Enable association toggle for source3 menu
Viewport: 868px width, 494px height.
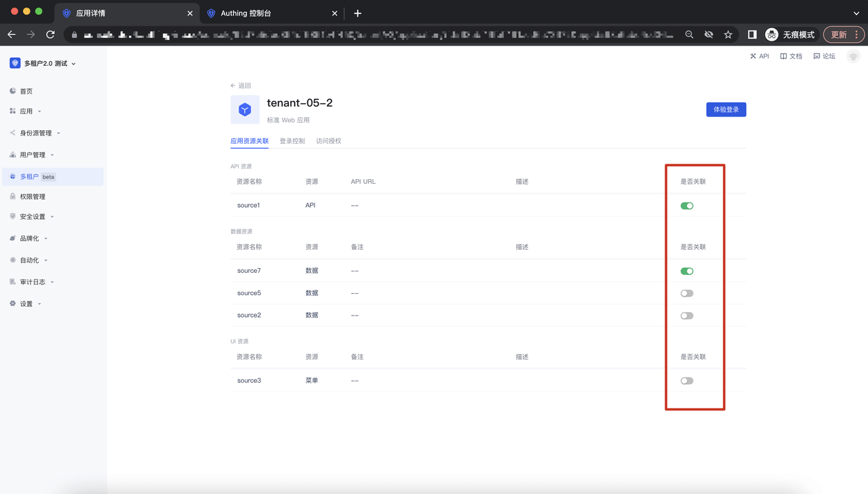tap(687, 381)
